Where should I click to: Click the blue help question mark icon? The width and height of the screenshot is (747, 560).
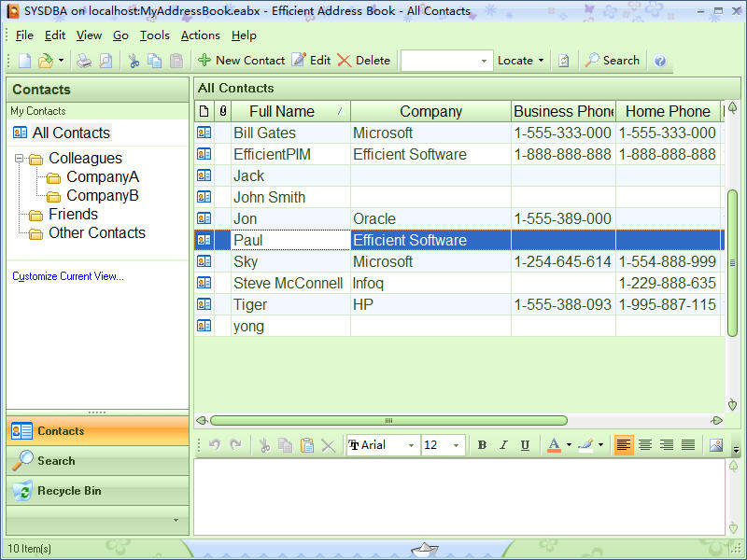(x=660, y=61)
